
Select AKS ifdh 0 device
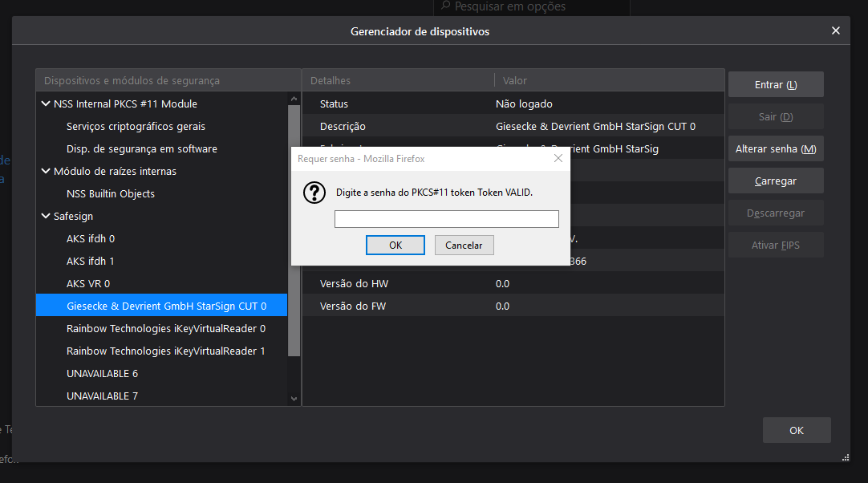[90, 238]
